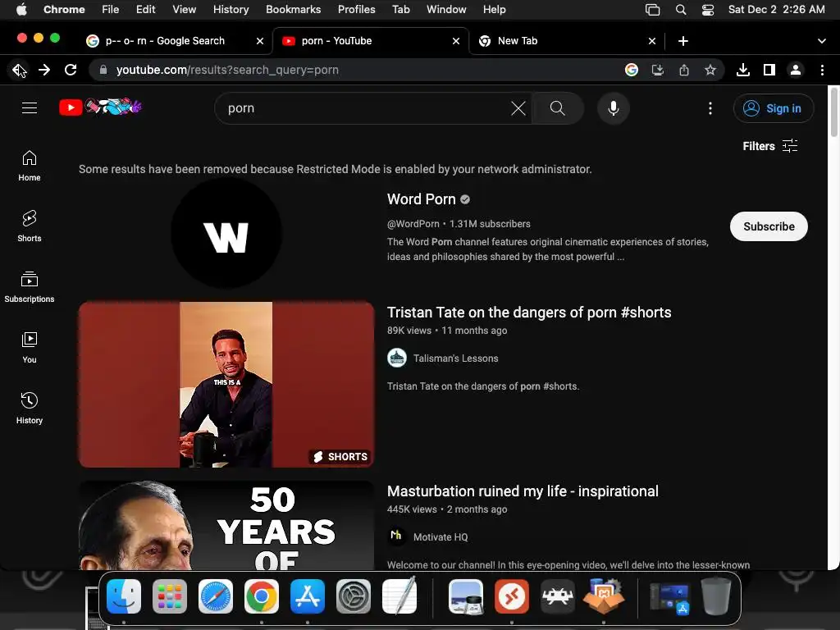Open App Store from the Dock
840x630 pixels.
pos(308,596)
